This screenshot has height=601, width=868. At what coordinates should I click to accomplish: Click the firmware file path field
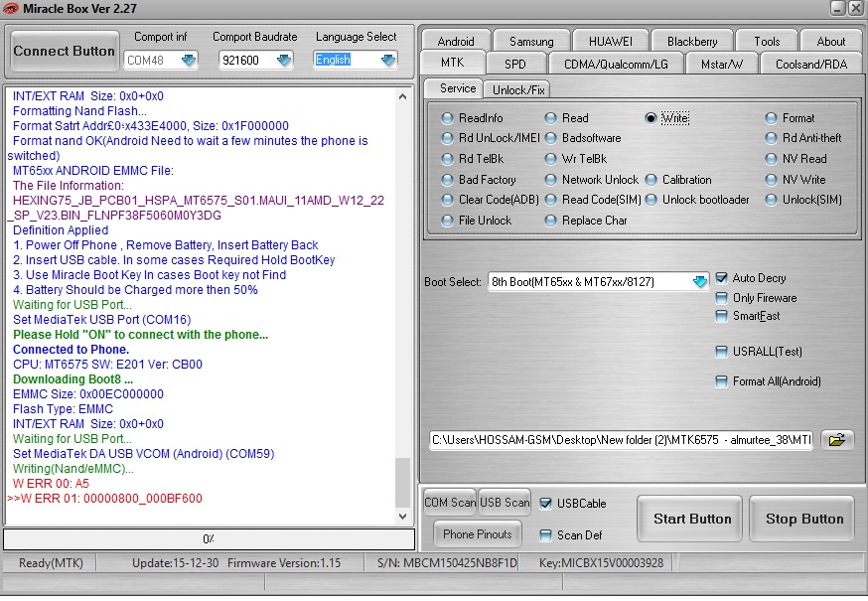point(621,440)
